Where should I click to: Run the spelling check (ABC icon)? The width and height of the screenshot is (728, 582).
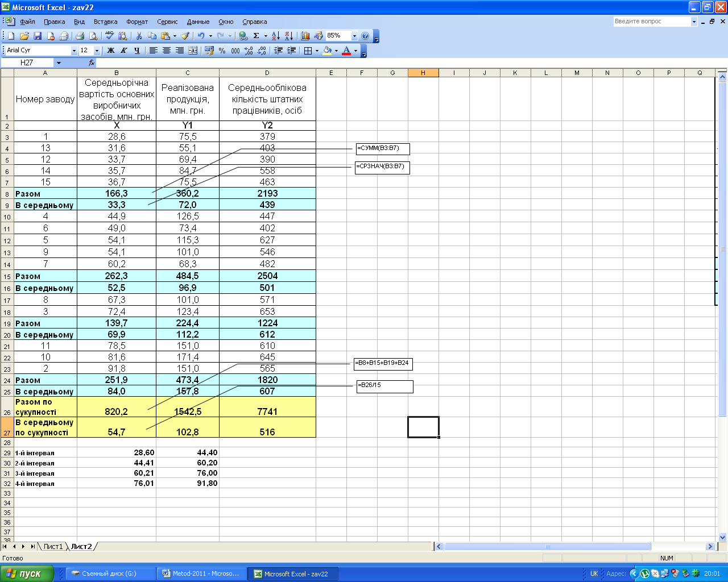tap(110, 36)
